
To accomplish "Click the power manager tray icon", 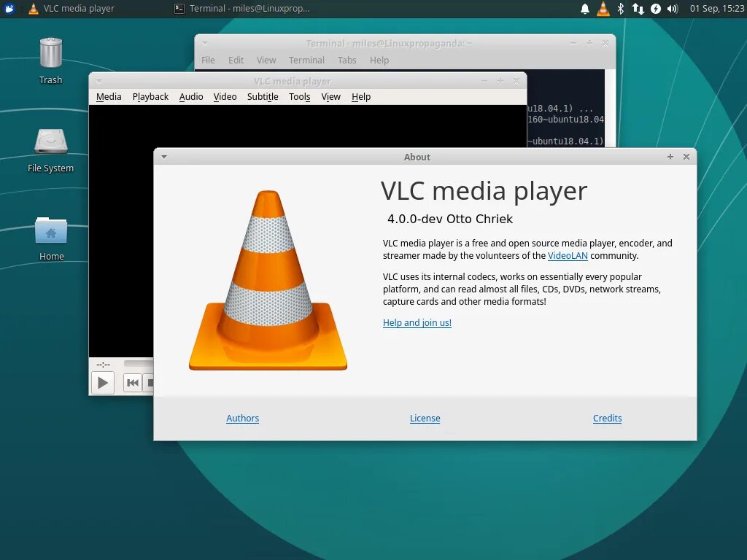I will coord(656,9).
